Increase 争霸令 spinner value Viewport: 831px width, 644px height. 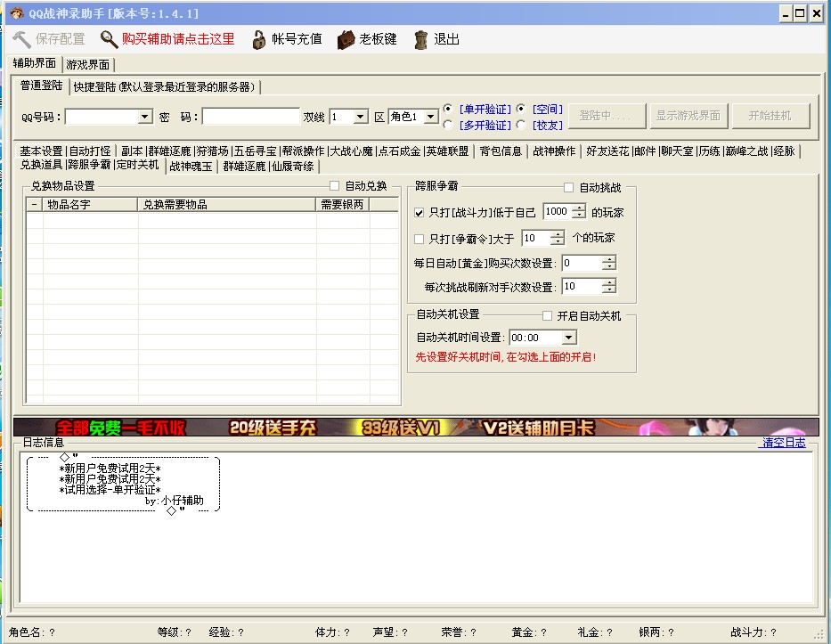tap(558, 234)
